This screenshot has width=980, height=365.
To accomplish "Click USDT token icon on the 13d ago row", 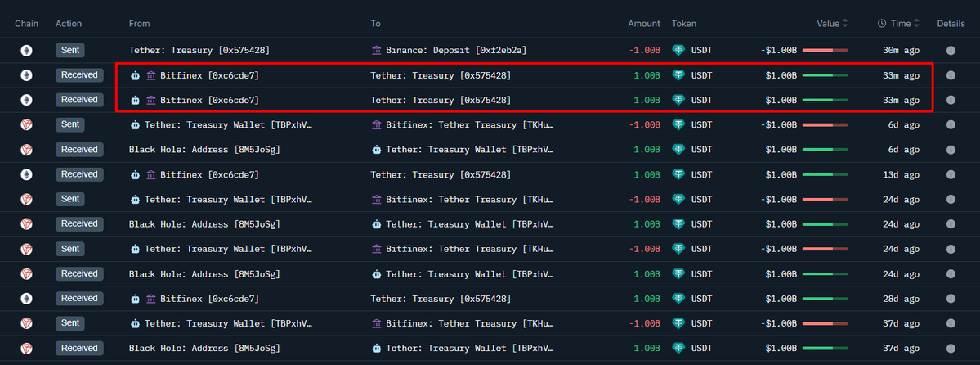I will click(678, 174).
